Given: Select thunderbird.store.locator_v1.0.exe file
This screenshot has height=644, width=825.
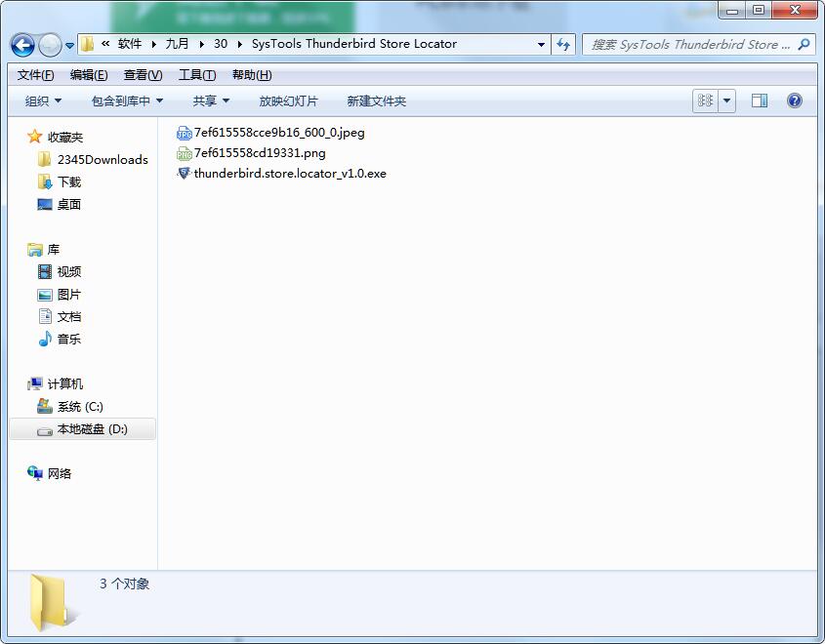Looking at the screenshot, I should pos(290,174).
